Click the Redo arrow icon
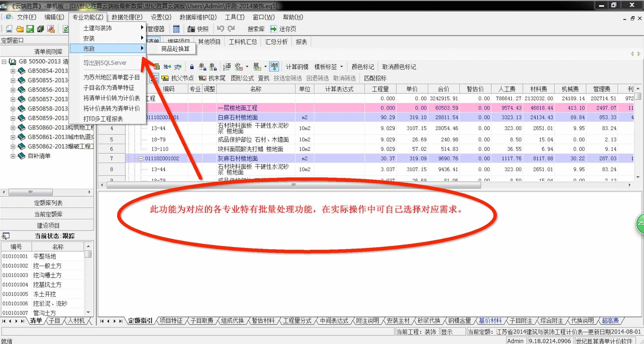Image resolution: width=644 pixels, height=344 pixels. pos(231,29)
